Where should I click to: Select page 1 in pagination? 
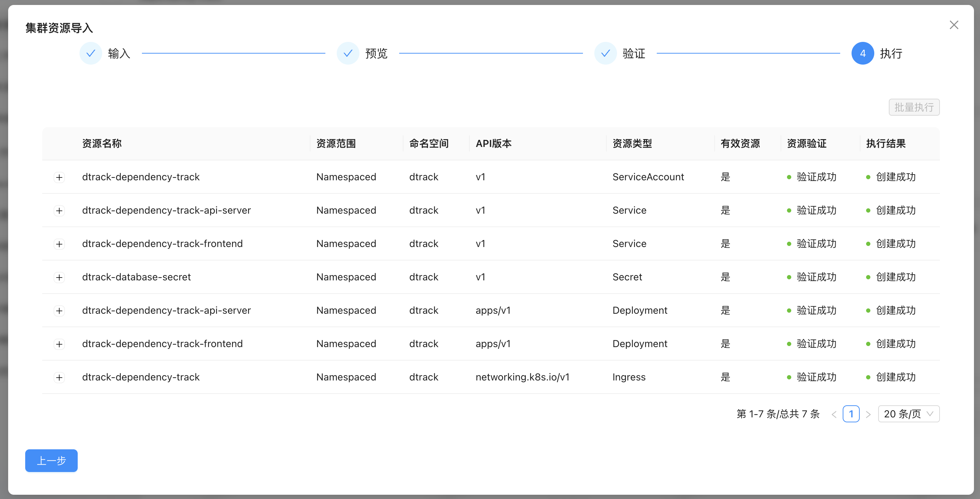850,414
